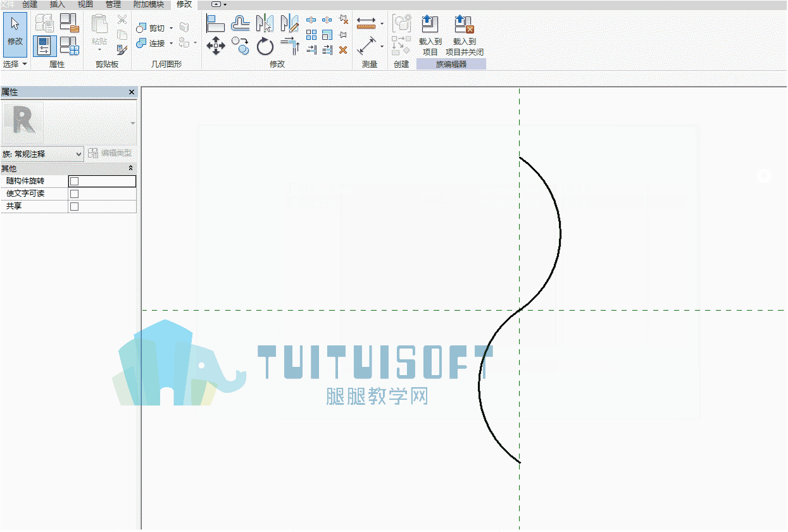Select the Trim/Extend to Corner icon
This screenshot has width=788, height=532.
click(x=289, y=46)
